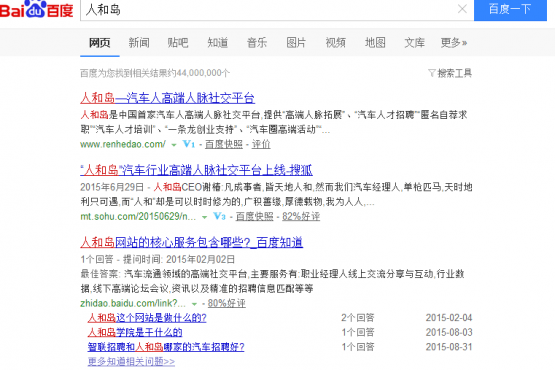Switch to the 地图 tab
Image resolution: width=555 pixels, height=370 pixels.
pos(375,43)
